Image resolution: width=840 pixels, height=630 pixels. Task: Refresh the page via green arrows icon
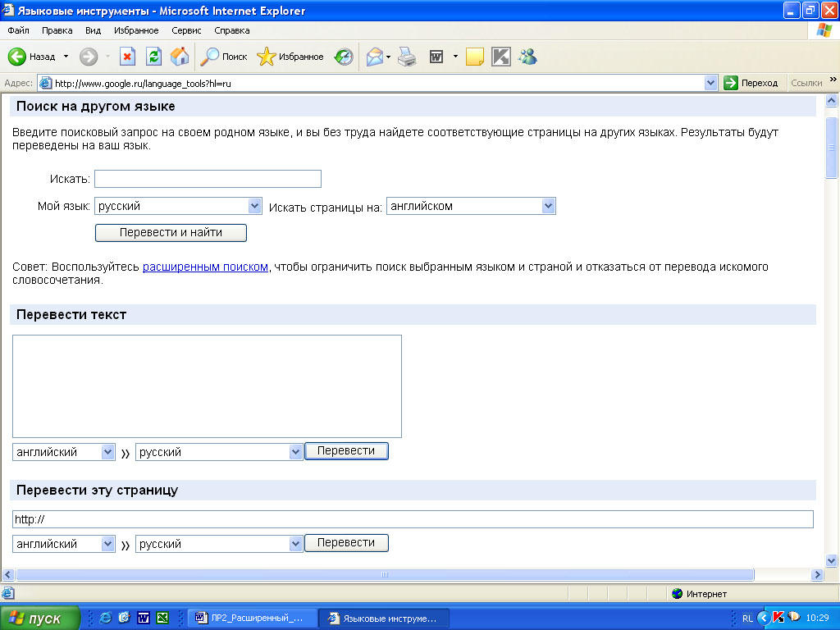(153, 57)
